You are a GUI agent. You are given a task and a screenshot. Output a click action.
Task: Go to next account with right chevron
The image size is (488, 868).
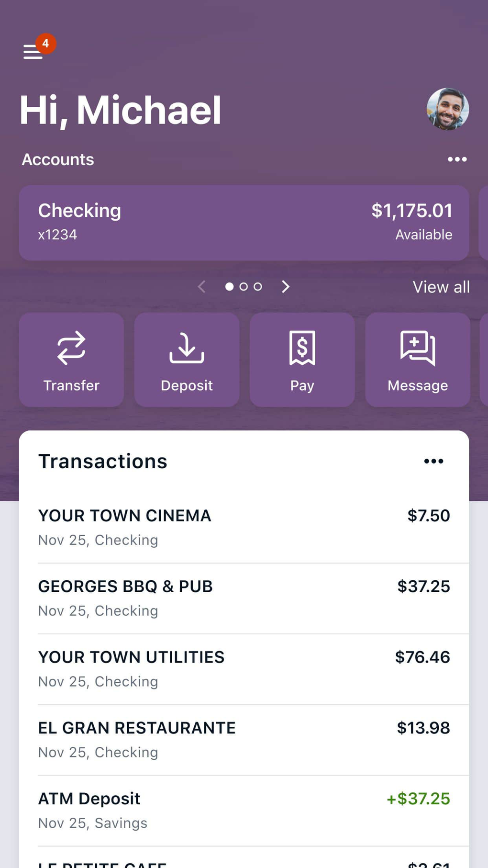(286, 287)
